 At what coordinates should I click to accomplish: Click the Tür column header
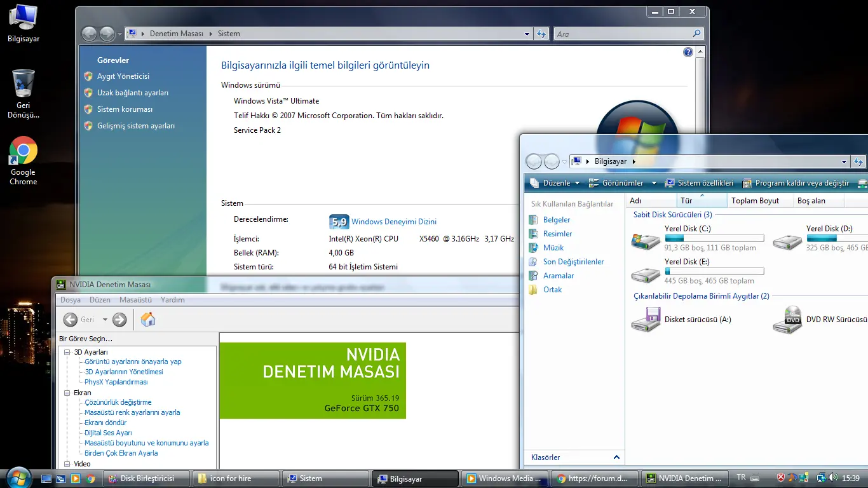(702, 201)
